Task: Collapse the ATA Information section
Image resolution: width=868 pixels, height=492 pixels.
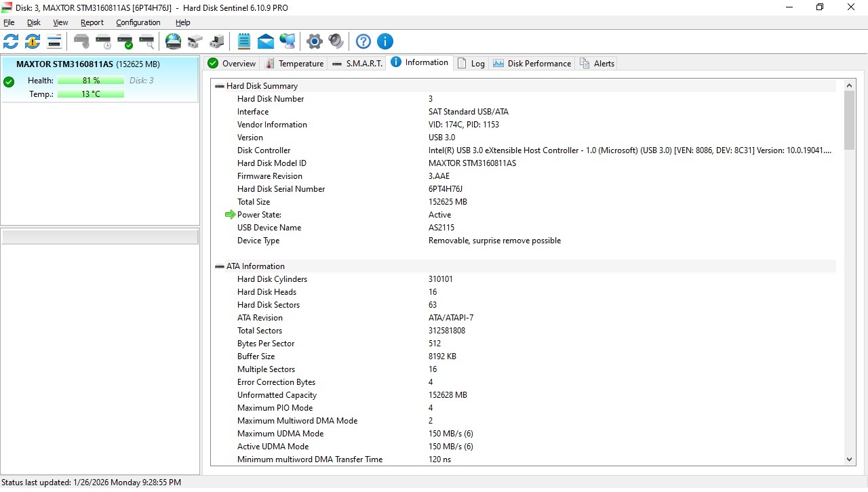Action: 220,266
